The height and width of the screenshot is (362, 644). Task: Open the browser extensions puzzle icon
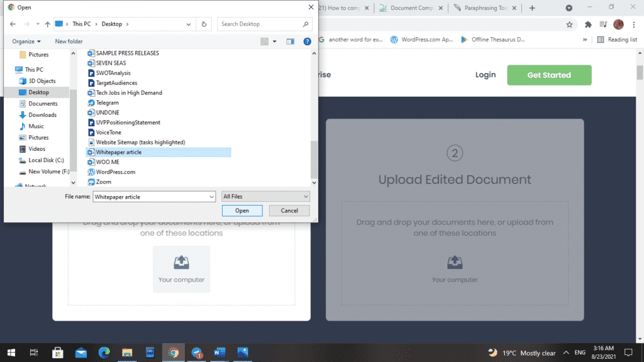tap(588, 24)
